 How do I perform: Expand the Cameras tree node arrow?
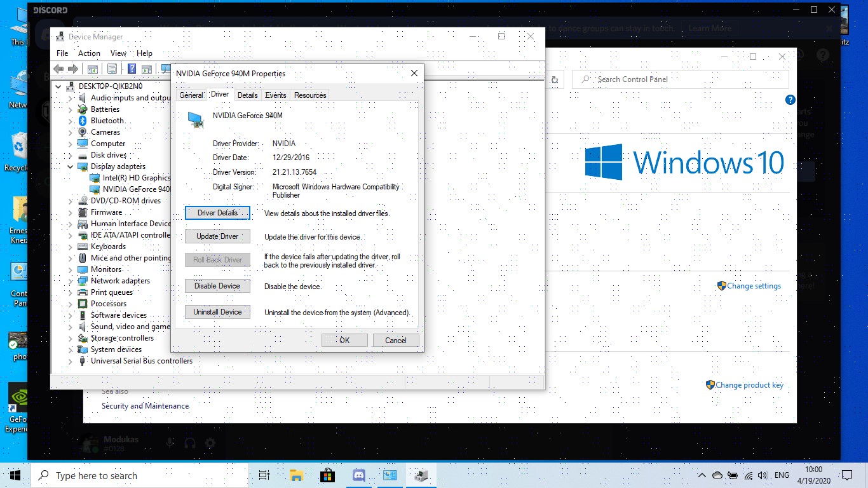click(71, 132)
